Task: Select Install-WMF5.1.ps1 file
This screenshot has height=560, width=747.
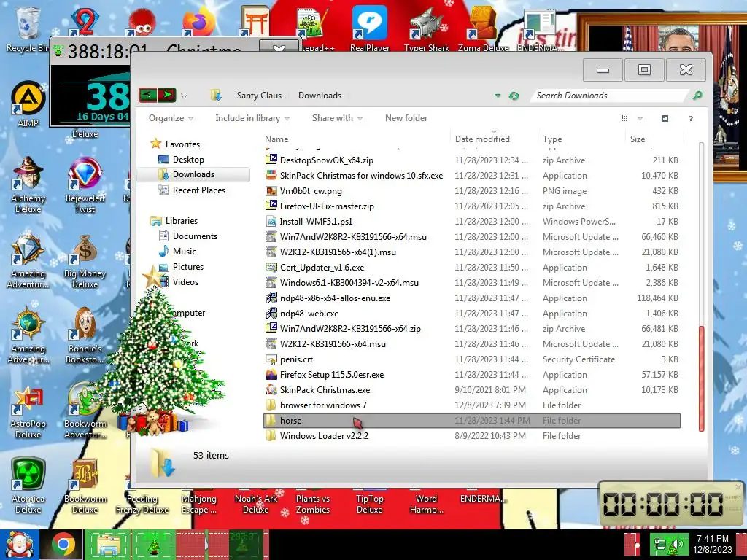Action: coord(472,222)
